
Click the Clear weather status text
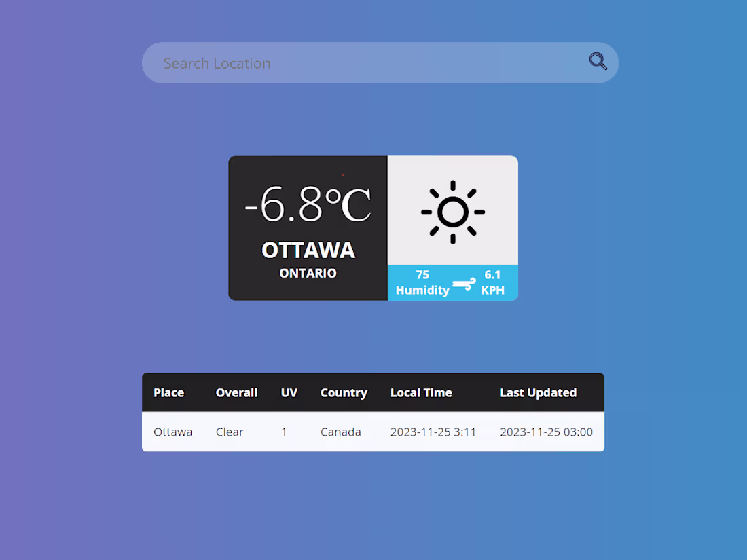(x=230, y=432)
